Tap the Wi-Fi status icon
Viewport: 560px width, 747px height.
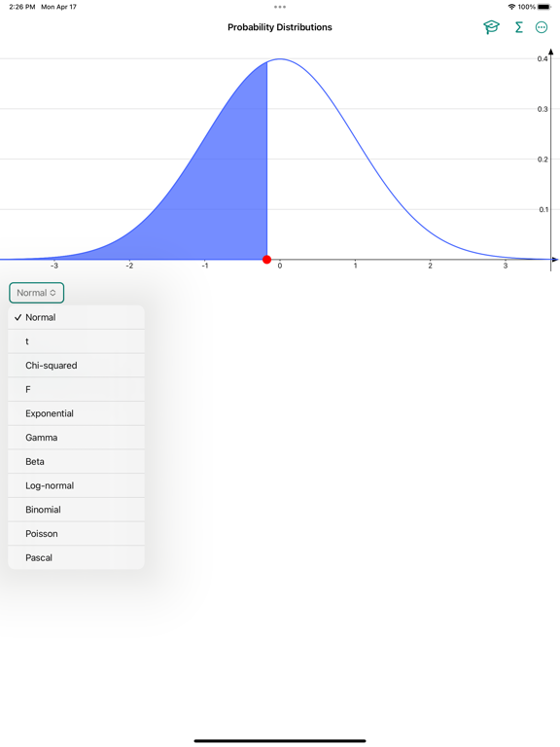(511, 7)
